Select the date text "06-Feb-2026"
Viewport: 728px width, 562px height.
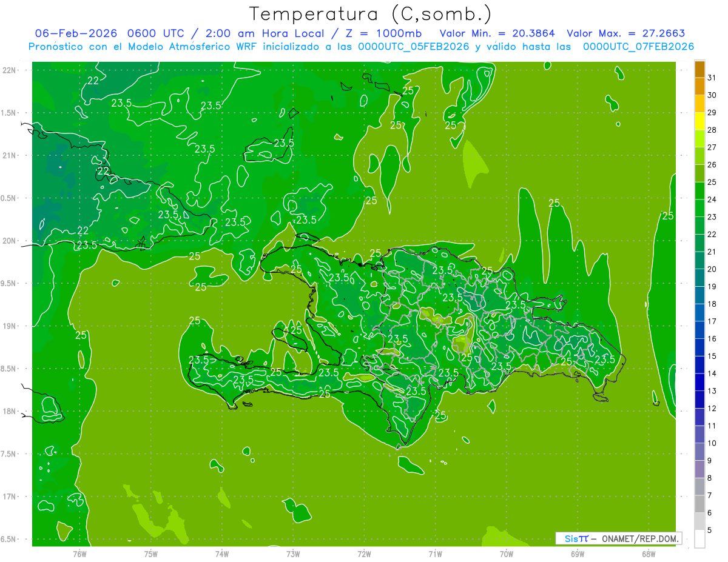tap(76, 33)
